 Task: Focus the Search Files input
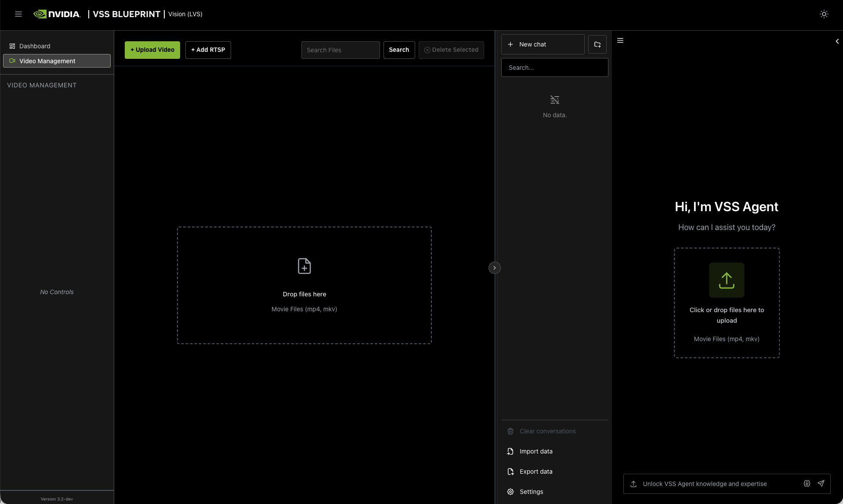tap(340, 50)
